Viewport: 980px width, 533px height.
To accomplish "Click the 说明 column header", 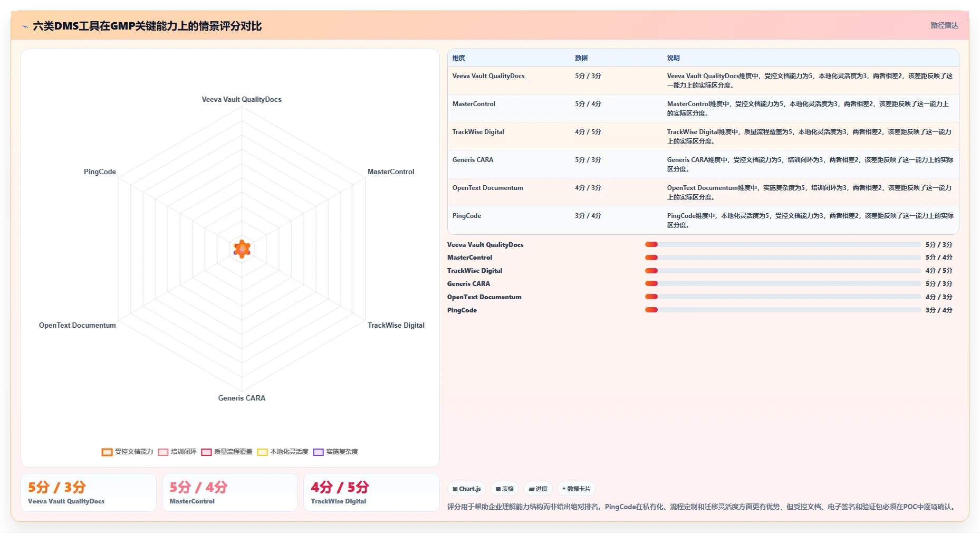I will [673, 58].
